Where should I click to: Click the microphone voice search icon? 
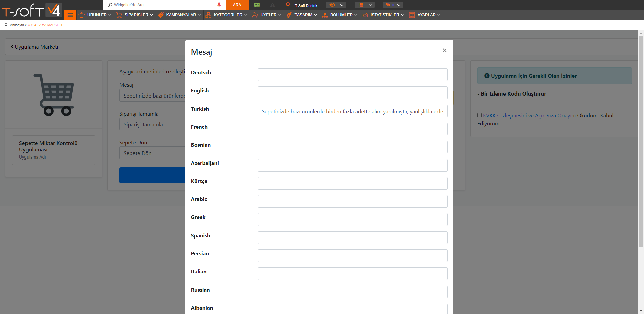(219, 5)
